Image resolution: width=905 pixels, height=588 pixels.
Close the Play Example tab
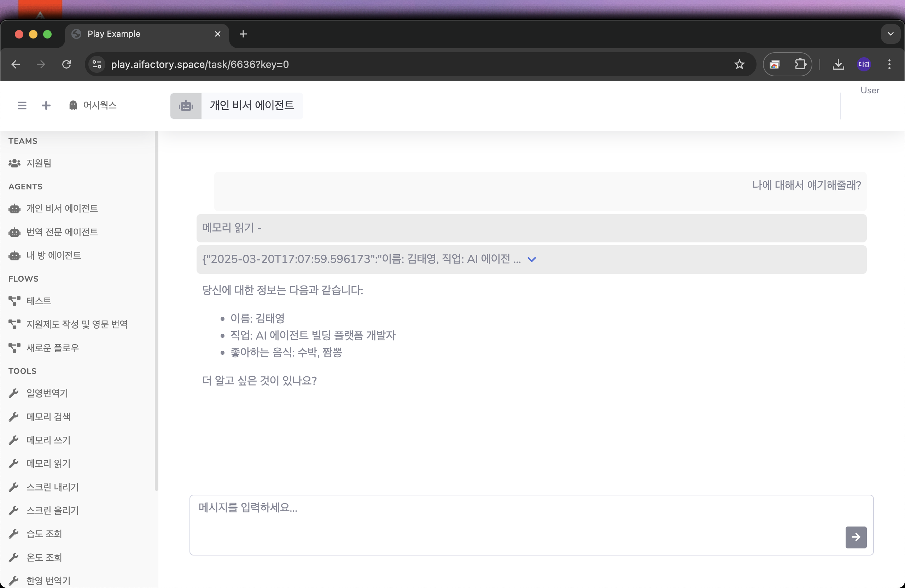point(217,34)
